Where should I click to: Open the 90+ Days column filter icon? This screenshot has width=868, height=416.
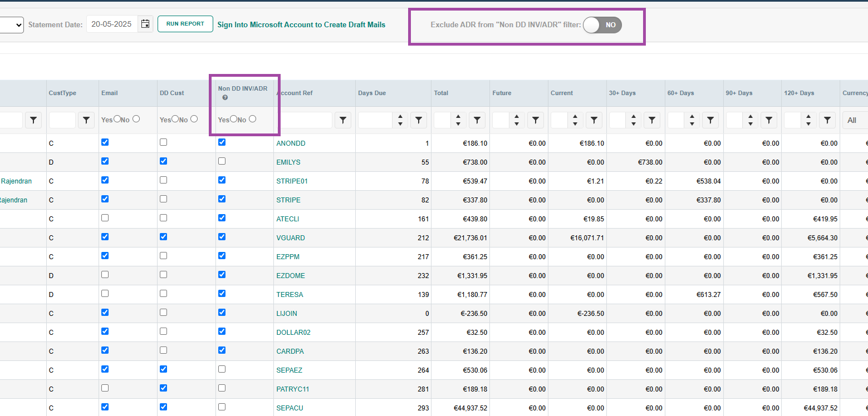tap(769, 120)
